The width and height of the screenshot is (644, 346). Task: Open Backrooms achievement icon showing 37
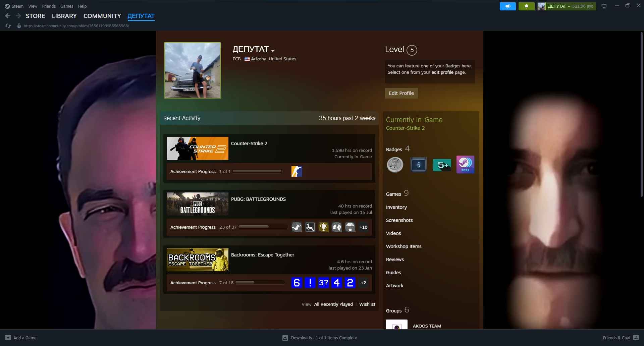point(323,283)
